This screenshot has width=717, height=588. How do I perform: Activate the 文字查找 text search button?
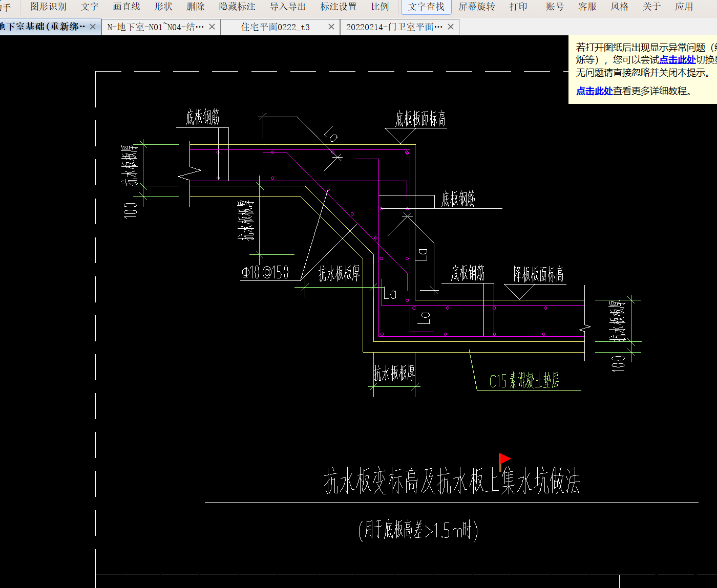[x=426, y=7]
